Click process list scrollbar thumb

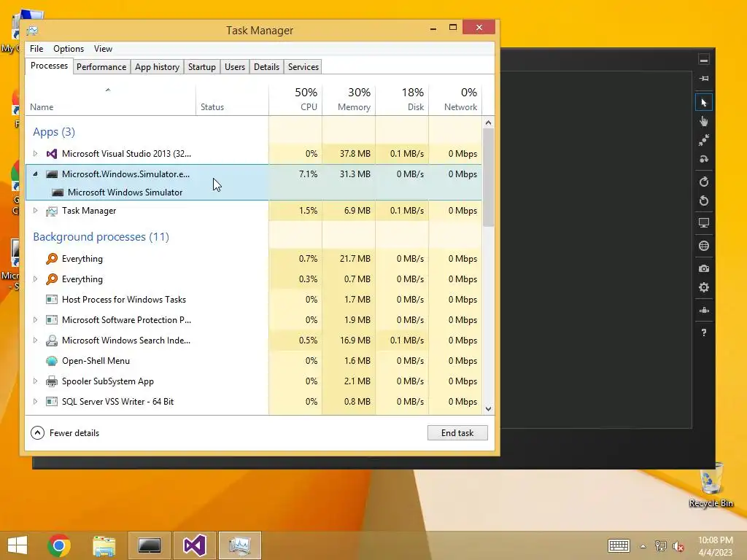pos(488,177)
